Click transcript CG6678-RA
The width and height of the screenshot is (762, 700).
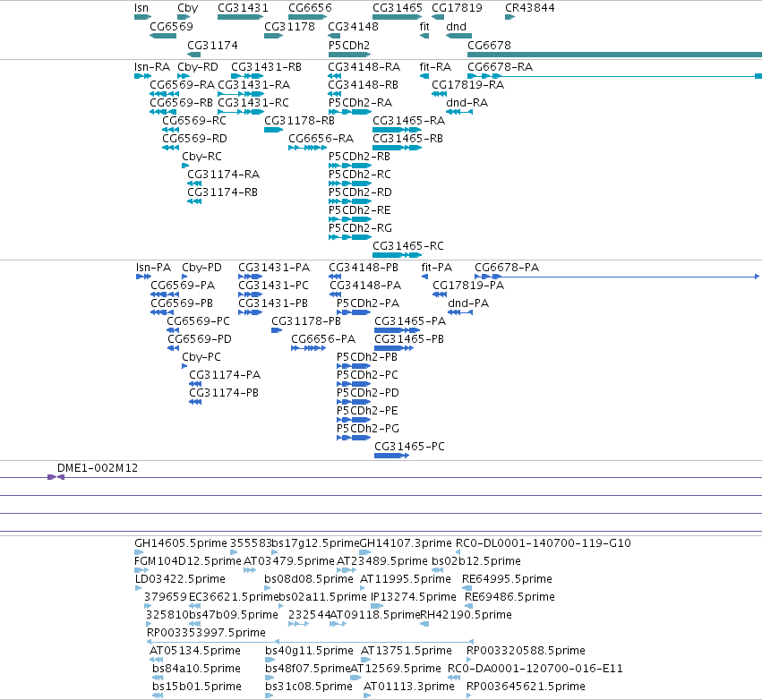click(615, 76)
